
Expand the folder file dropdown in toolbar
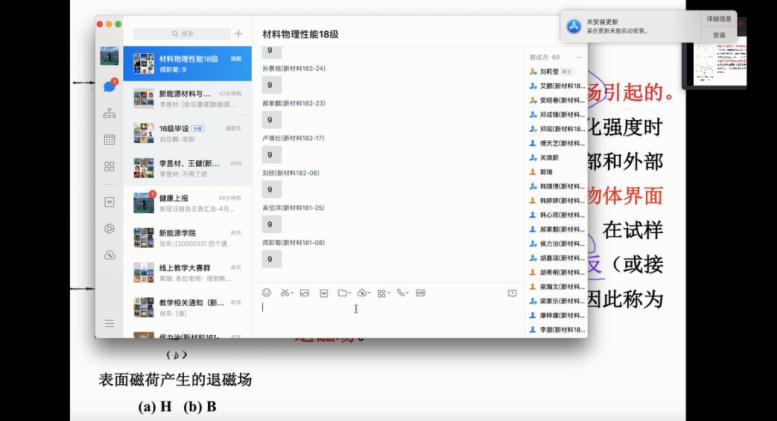coord(352,294)
